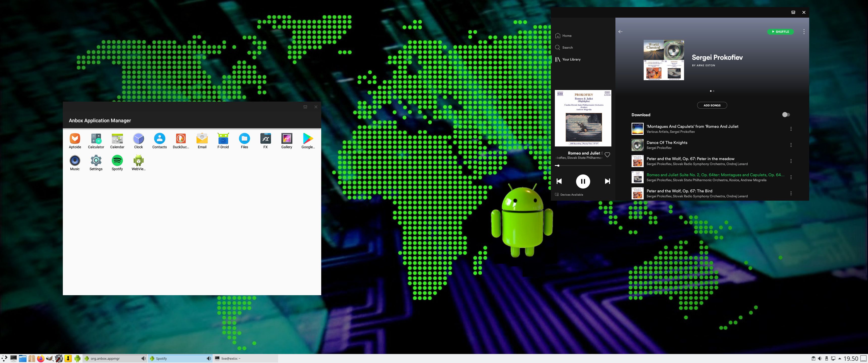Switch to live@extix terminal in taskbar
This screenshot has height=363, width=868.
pos(245,359)
